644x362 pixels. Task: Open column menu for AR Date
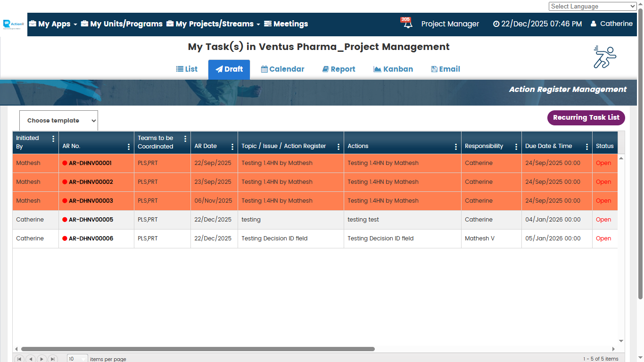232,147
